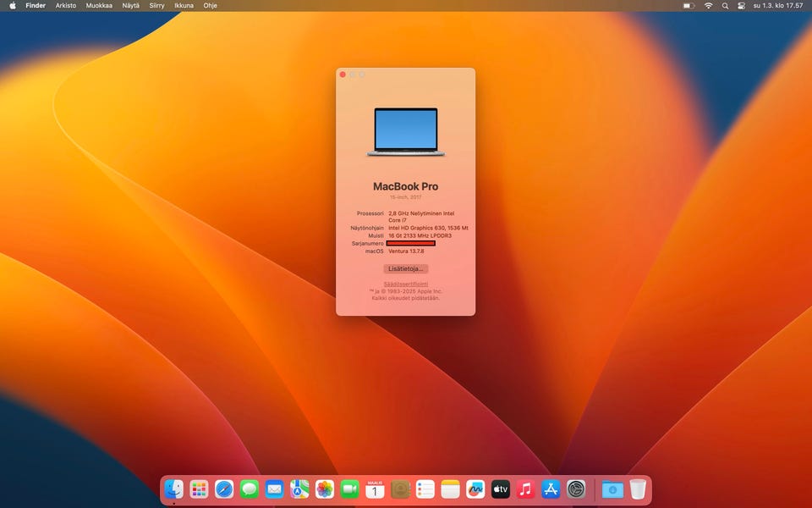Open Photos app in dock

coord(325,489)
